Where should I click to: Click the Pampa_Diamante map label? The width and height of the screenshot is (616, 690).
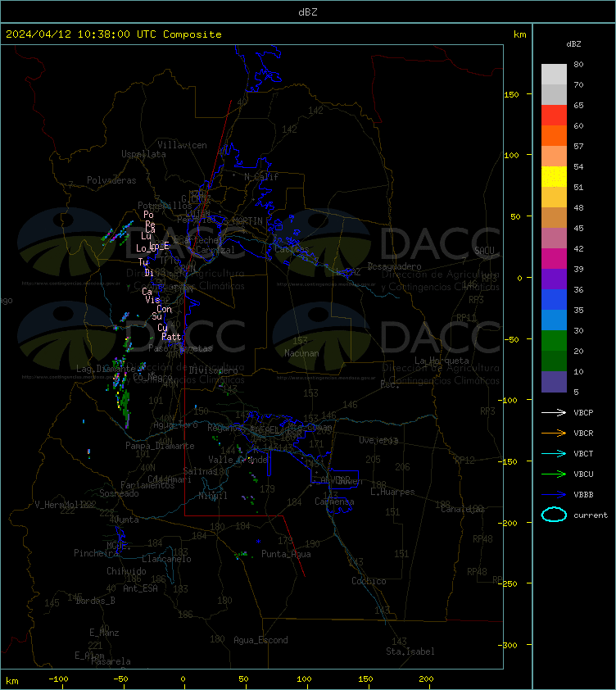161,446
